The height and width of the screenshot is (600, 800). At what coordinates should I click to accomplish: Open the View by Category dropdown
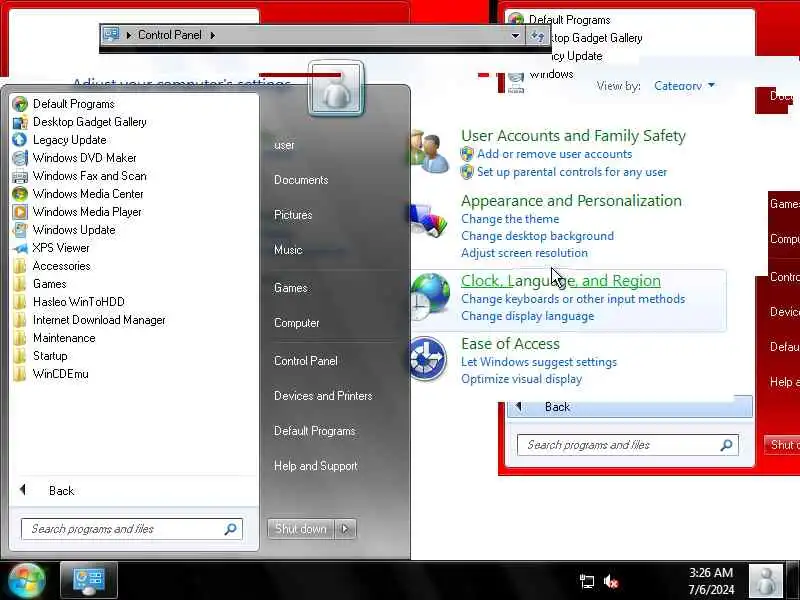click(x=684, y=86)
